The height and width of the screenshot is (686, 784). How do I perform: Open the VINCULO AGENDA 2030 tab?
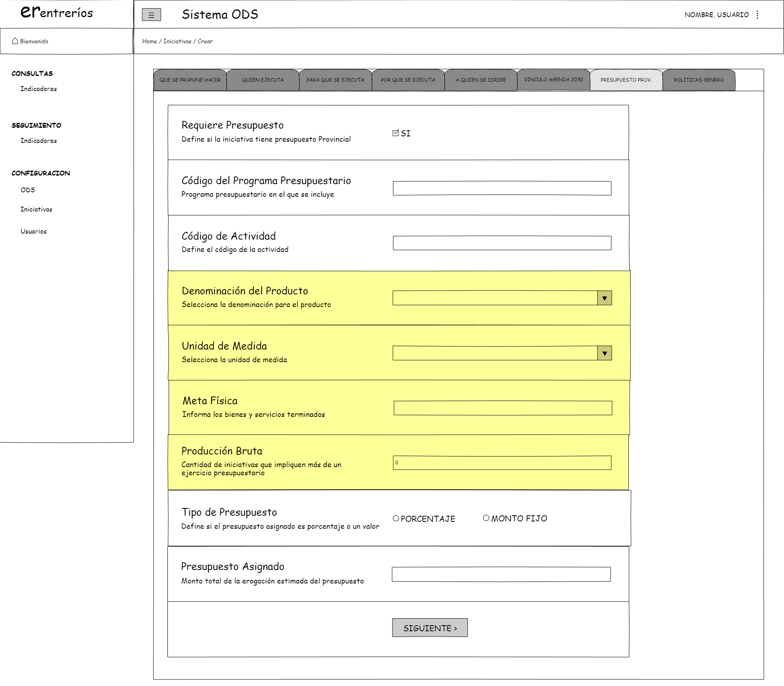coord(553,80)
